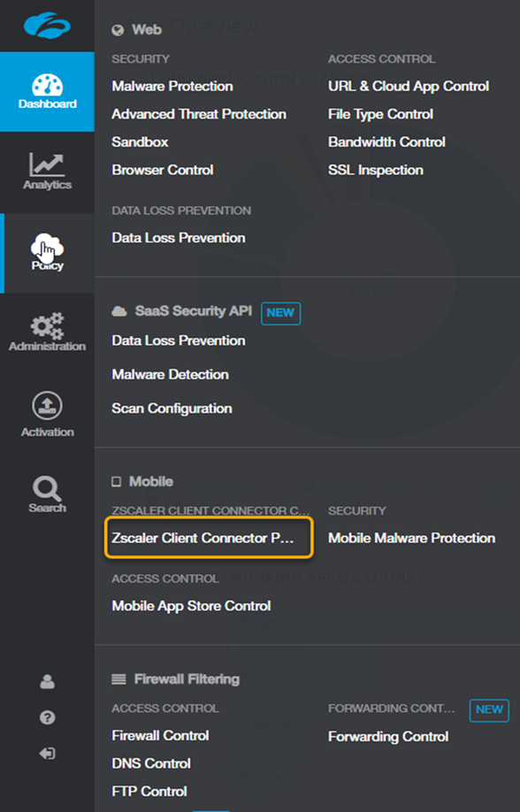Screen dimensions: 520x812
Task: Open Firewall Control under Firewall Filtering
Action: (x=160, y=735)
